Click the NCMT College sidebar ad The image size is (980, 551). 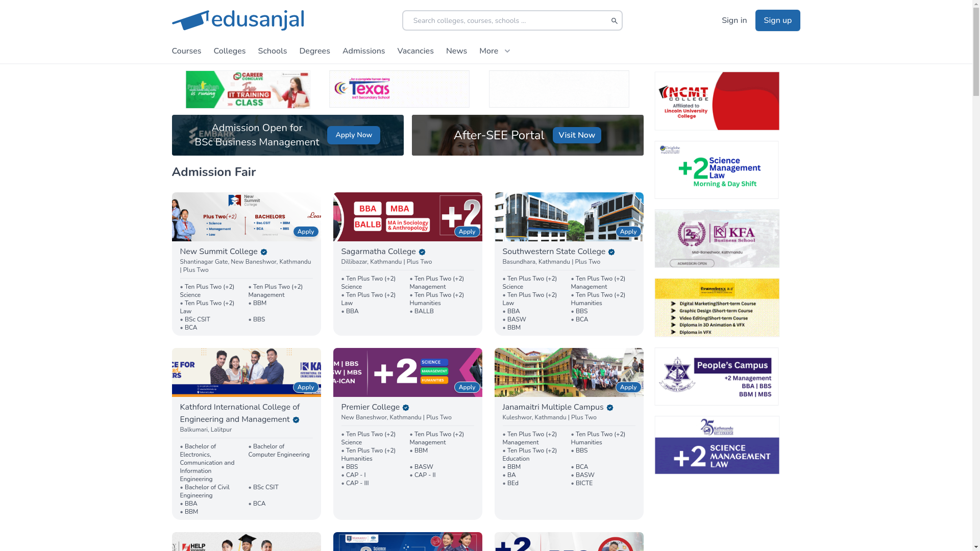(x=717, y=101)
